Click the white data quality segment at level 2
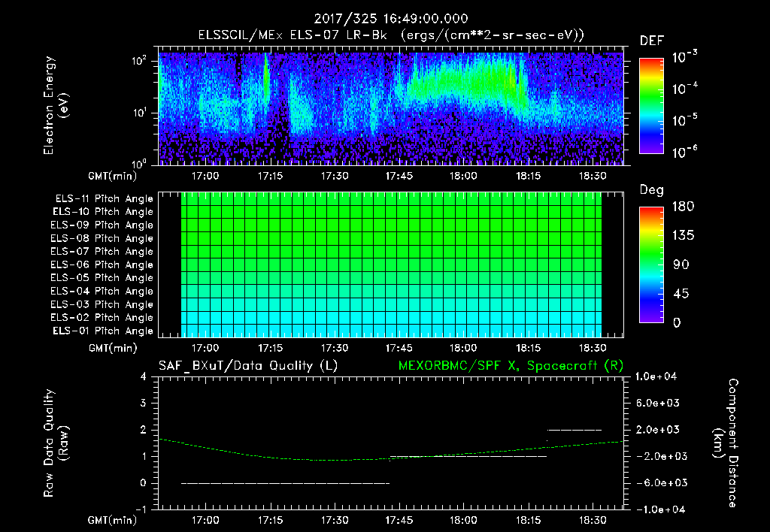The image size is (770, 532). click(x=574, y=430)
